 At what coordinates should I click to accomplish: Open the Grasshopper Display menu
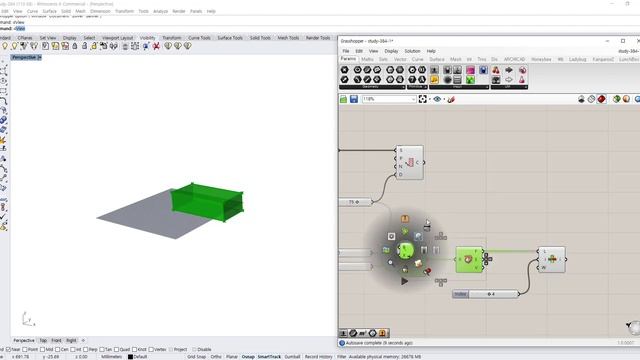[x=391, y=51]
